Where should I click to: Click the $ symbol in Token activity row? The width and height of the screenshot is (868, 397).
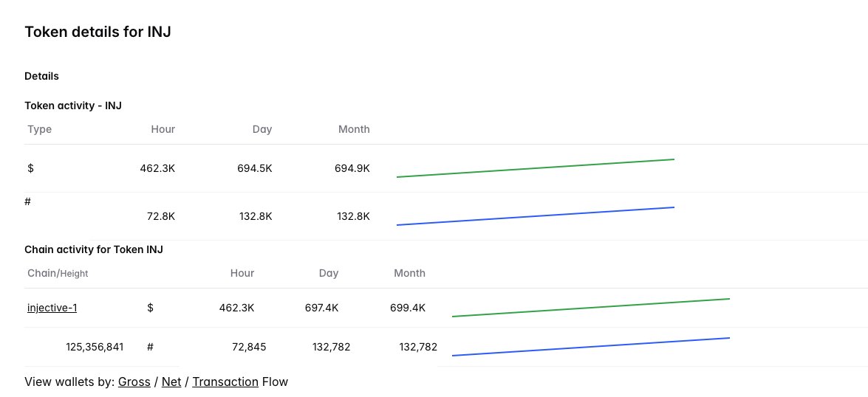coord(30,169)
